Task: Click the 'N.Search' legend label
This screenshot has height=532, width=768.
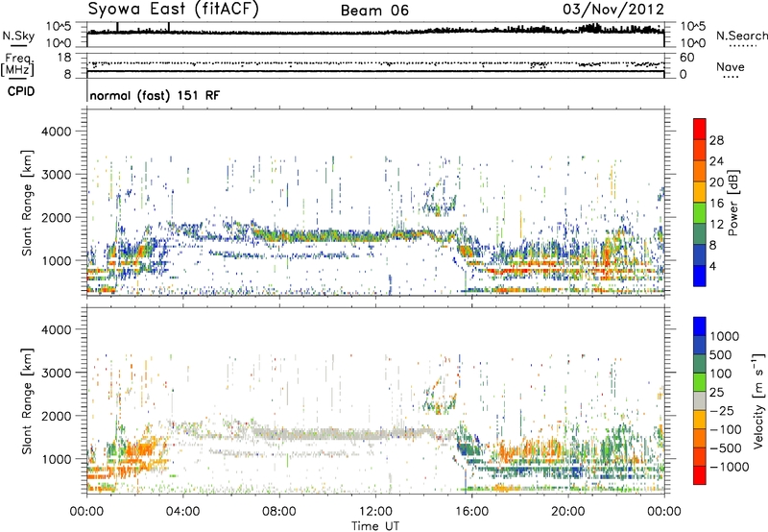Action: (x=741, y=36)
